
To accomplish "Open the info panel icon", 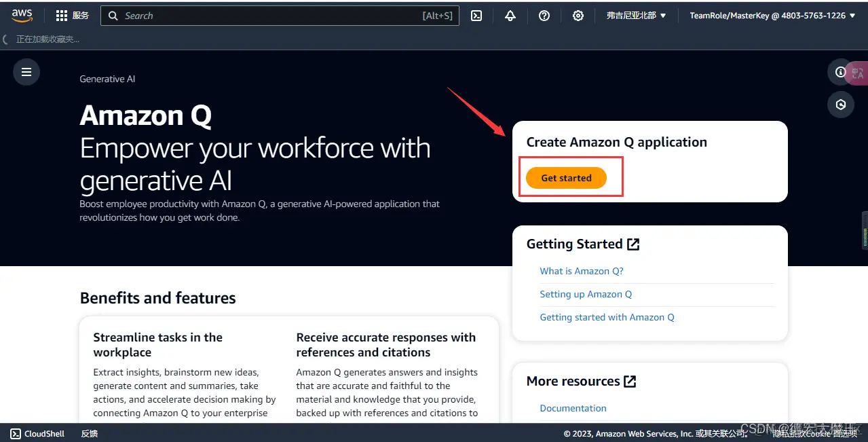I will click(840, 72).
